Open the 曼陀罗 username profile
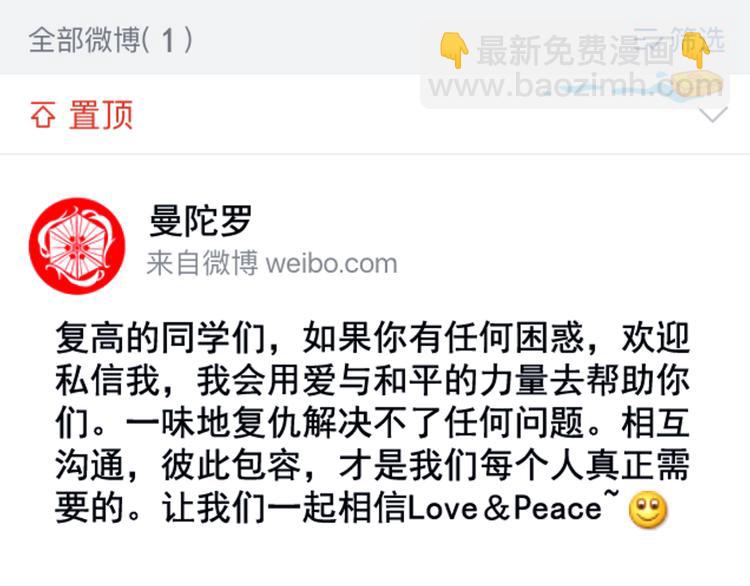Screen dimensions: 750x586 pos(200,221)
